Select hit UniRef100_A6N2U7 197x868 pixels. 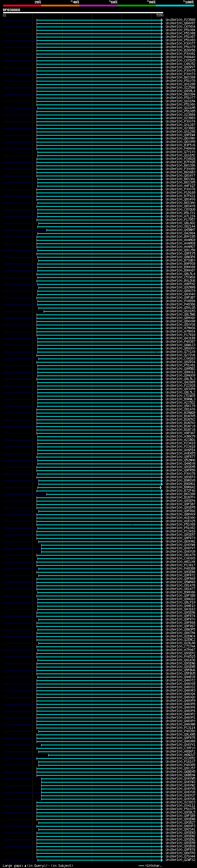click(x=180, y=755)
